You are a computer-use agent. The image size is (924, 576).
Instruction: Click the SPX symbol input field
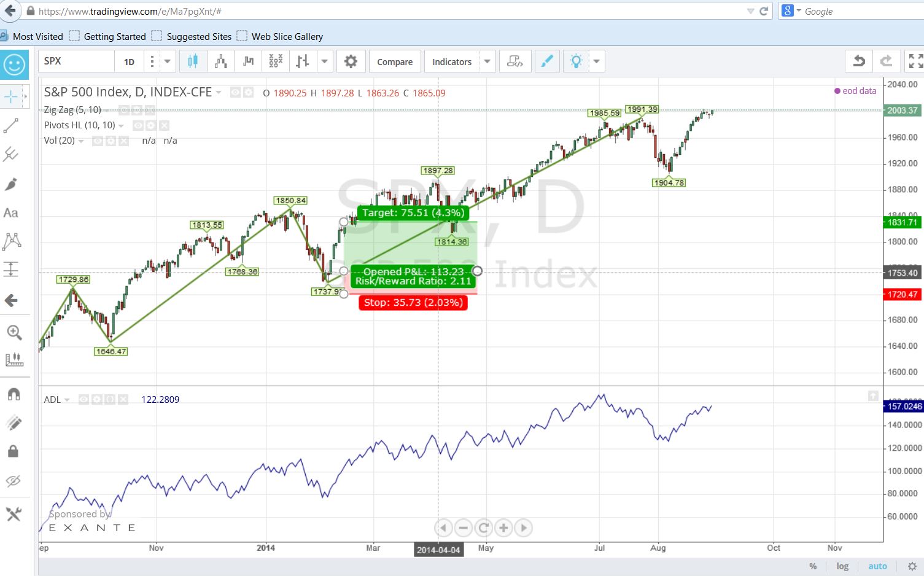(x=77, y=61)
